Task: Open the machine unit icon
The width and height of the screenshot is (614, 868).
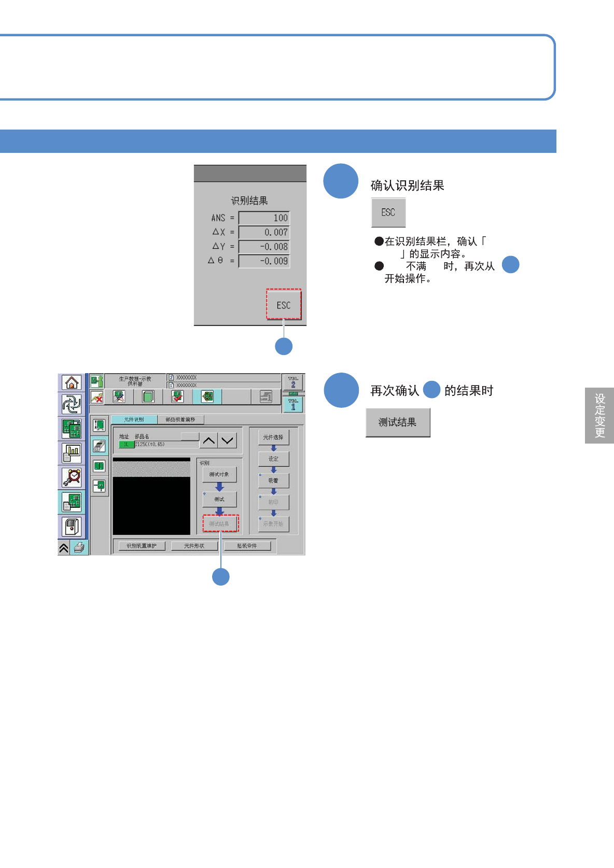Action: tap(72, 527)
